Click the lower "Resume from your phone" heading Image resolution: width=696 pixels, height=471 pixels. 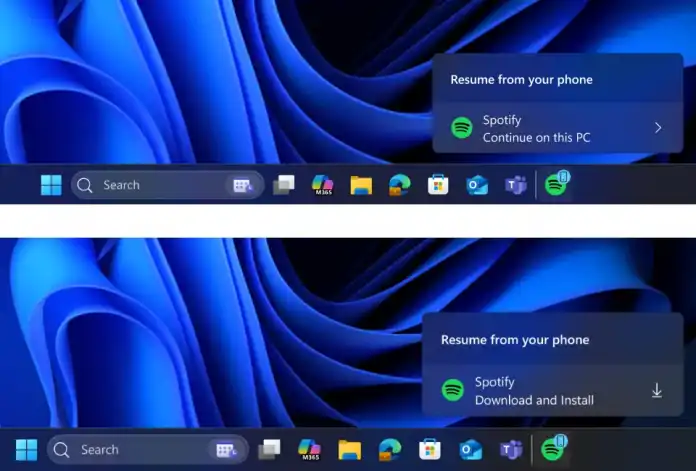(515, 340)
